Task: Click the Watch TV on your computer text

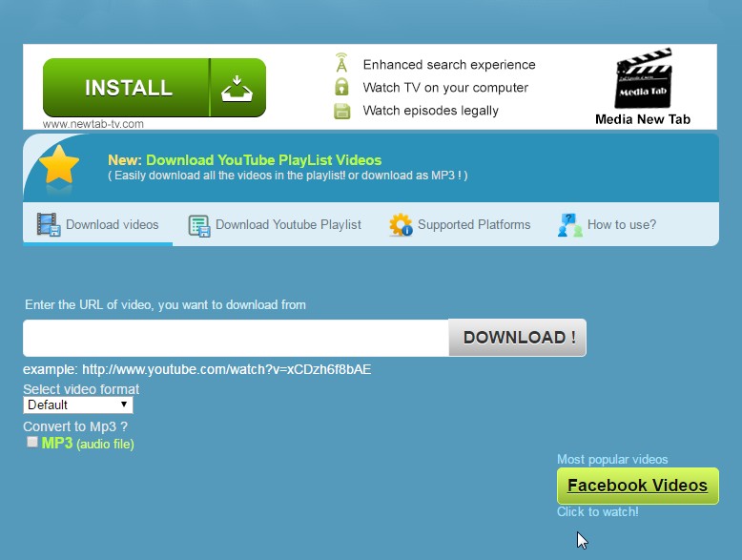Action: (445, 88)
